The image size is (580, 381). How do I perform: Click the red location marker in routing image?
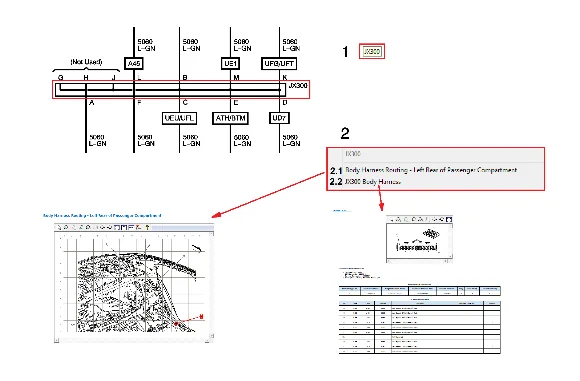(177, 324)
